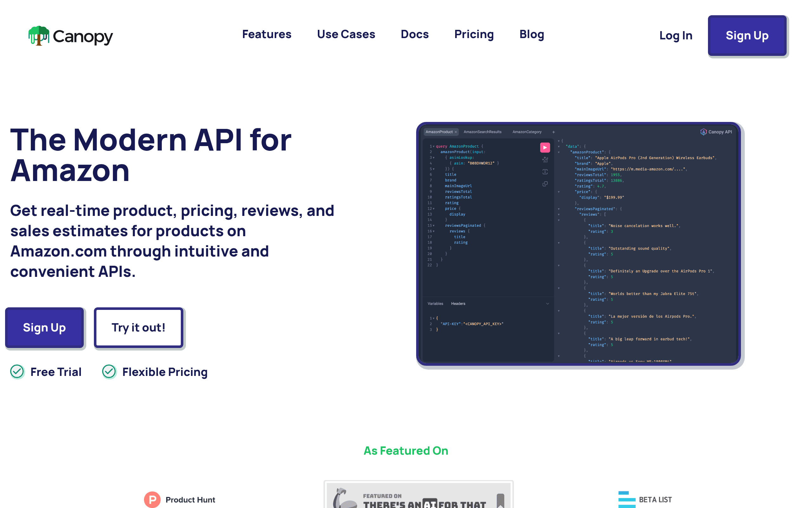Click the prettify query wand icon
Viewport: 812px width, 508px height.
545,160
